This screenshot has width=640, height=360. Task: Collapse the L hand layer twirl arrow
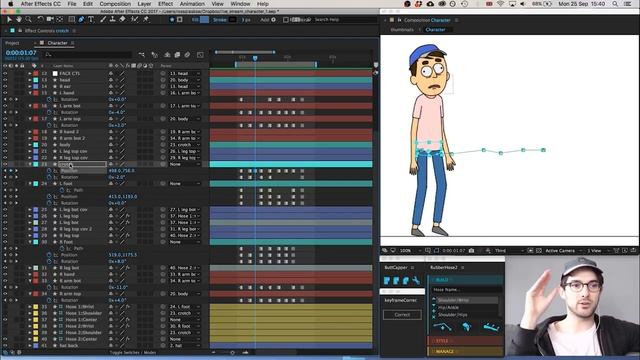[x=30, y=93]
